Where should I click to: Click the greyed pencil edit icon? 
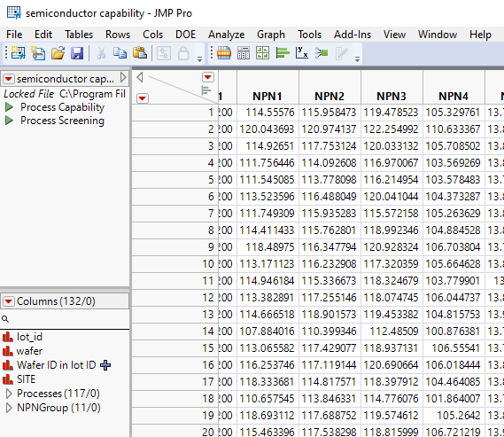point(341,54)
